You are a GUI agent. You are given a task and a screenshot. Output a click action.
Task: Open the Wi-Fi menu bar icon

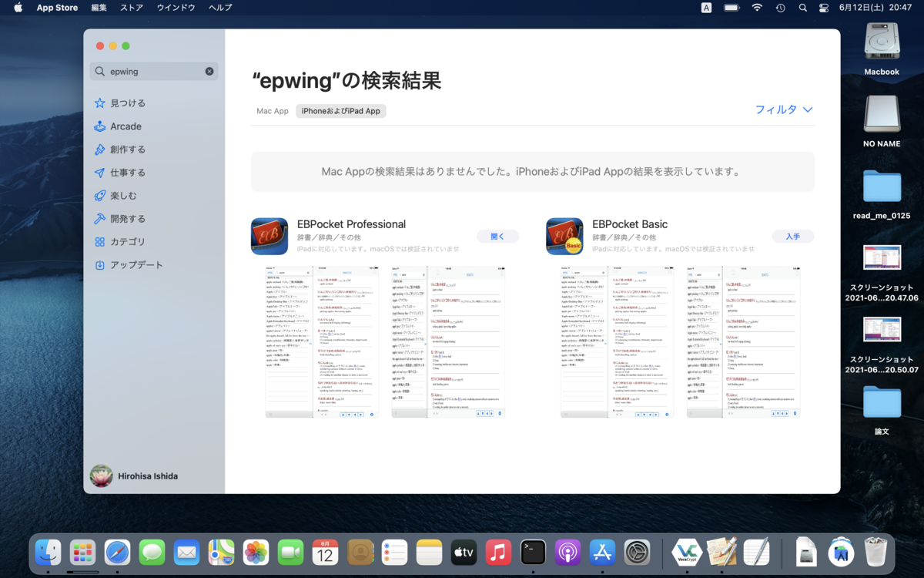757,8
